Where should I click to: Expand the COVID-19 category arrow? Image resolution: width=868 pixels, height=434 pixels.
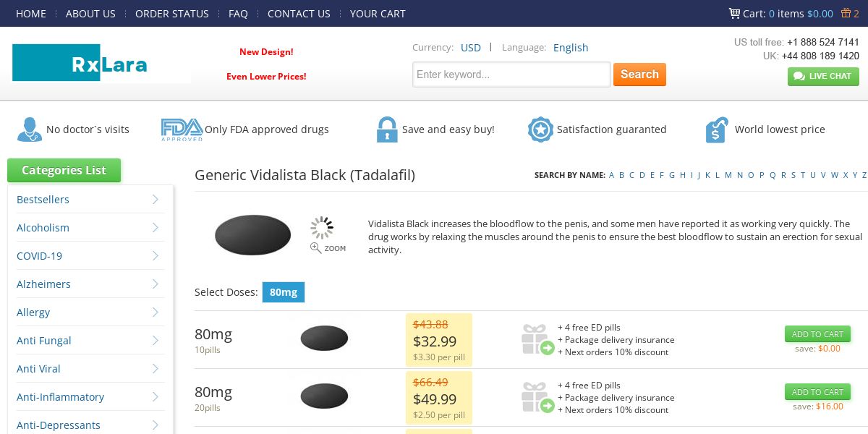156,256
